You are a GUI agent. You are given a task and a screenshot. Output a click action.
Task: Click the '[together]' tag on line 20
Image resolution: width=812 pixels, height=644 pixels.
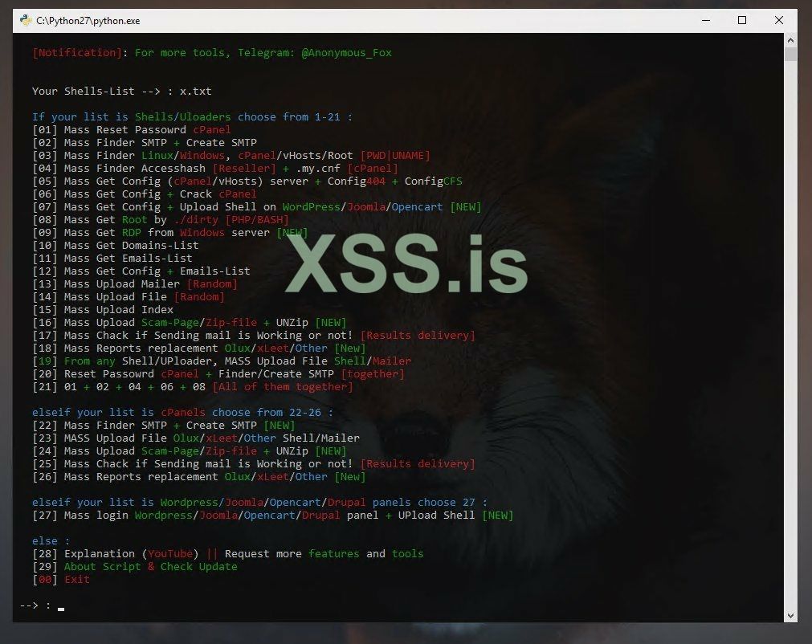tap(373, 373)
